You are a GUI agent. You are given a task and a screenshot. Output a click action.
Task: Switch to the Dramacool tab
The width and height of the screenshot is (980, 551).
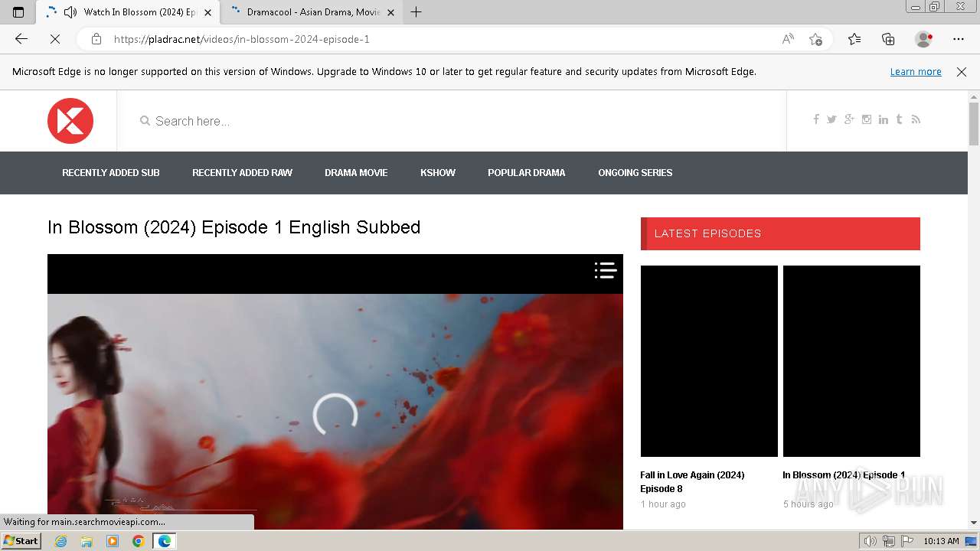[x=314, y=12]
